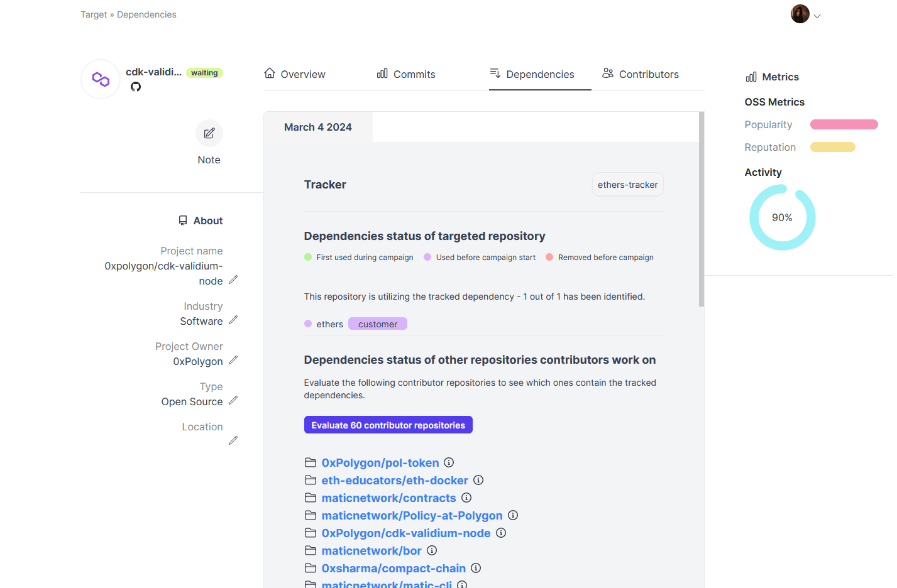Edit the Location pencil icon
Viewport: 897px width, 588px height.
233,440
